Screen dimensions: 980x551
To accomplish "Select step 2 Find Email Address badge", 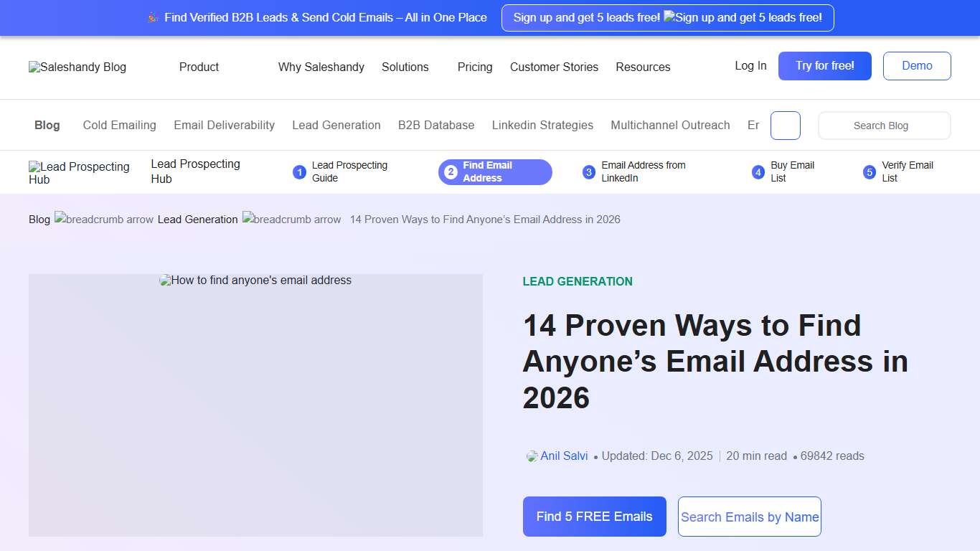I will click(494, 172).
